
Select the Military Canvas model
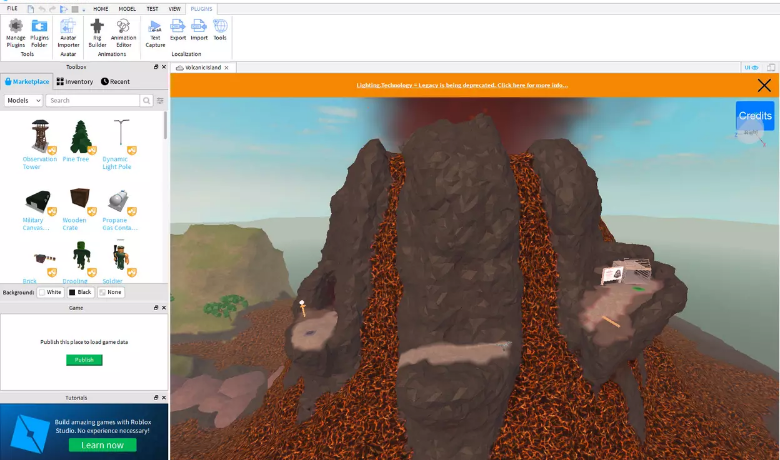click(39, 201)
